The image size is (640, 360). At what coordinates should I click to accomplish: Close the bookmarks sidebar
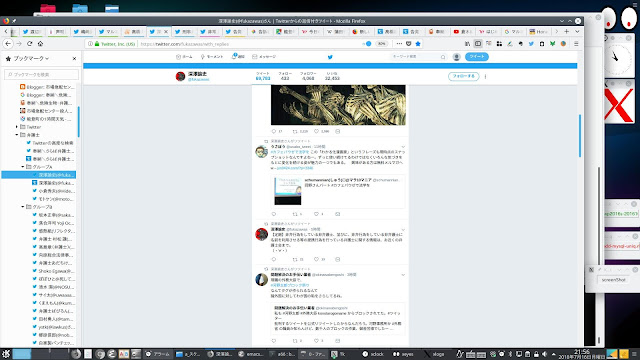74,58
